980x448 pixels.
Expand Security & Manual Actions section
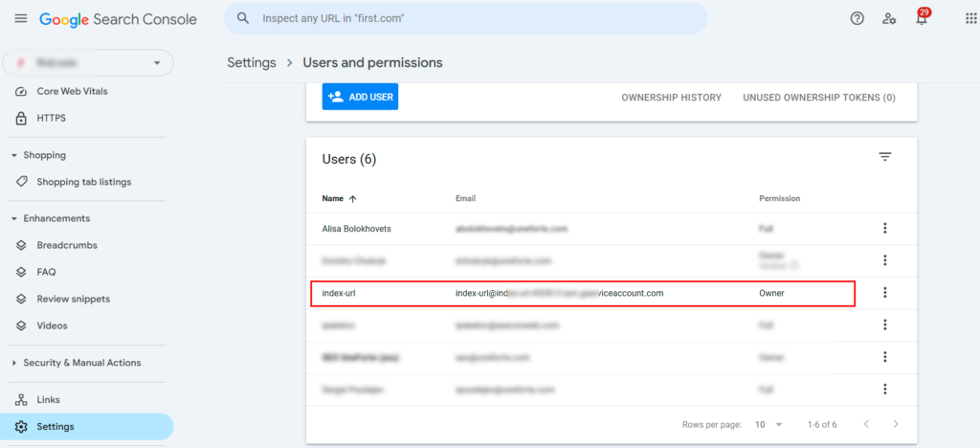[14, 363]
